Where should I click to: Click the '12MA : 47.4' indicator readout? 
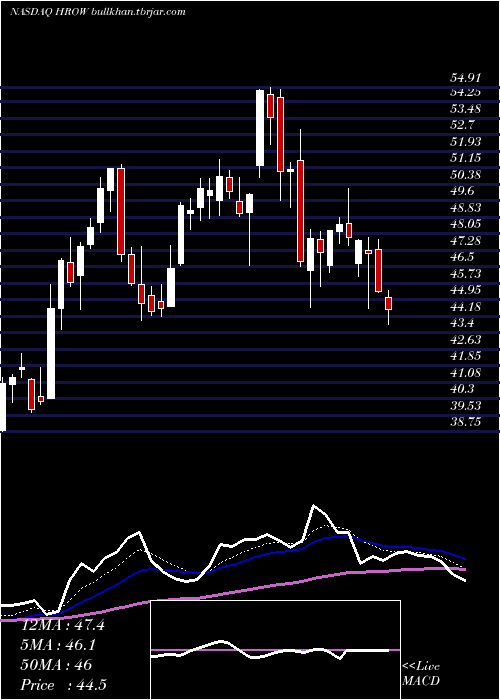(x=63, y=625)
